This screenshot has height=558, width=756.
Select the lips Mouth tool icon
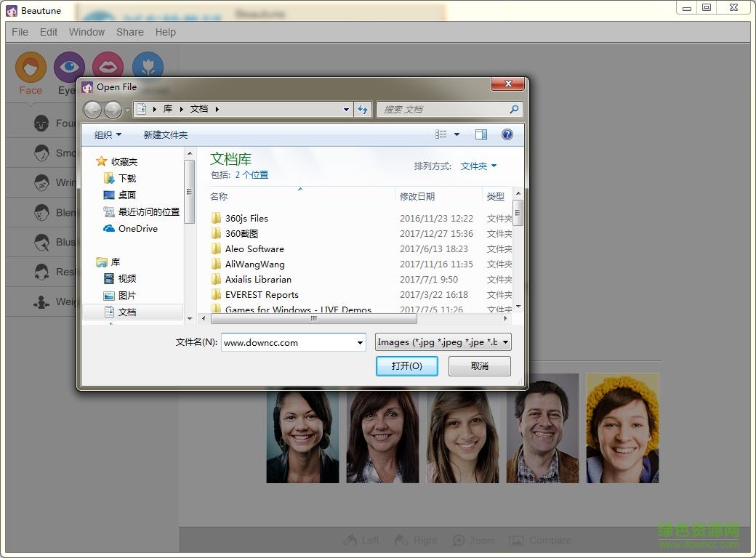click(108, 68)
